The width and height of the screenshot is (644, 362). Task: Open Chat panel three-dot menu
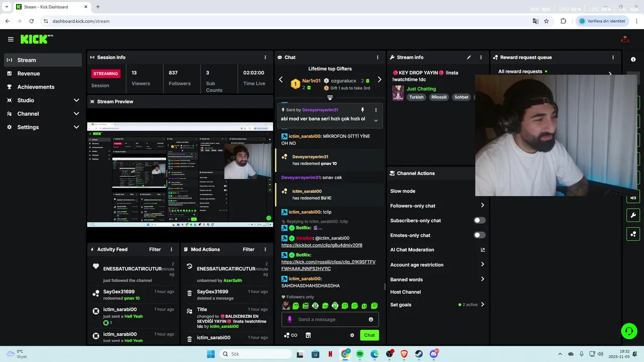pos(377,57)
